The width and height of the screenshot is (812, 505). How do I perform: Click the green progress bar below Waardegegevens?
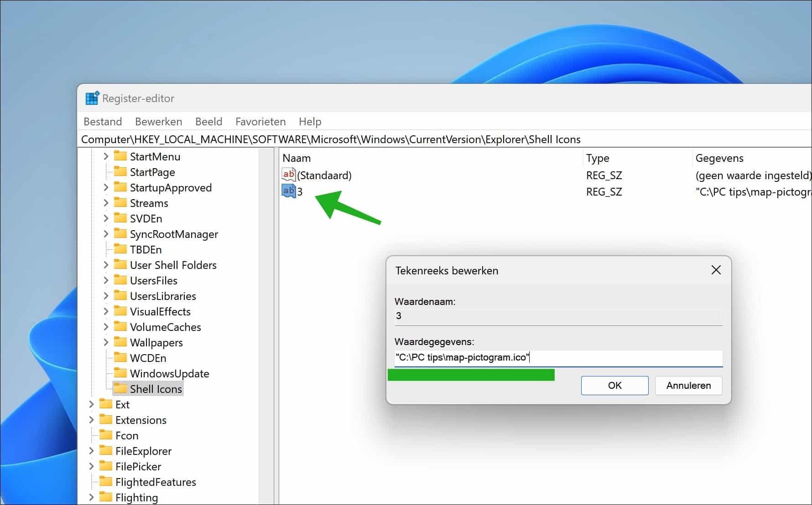point(471,375)
